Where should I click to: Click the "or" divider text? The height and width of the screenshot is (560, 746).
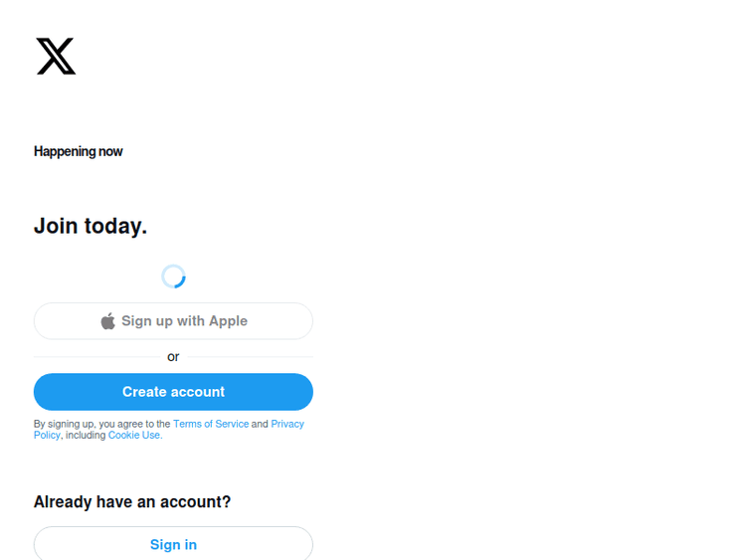pyautogui.click(x=173, y=356)
